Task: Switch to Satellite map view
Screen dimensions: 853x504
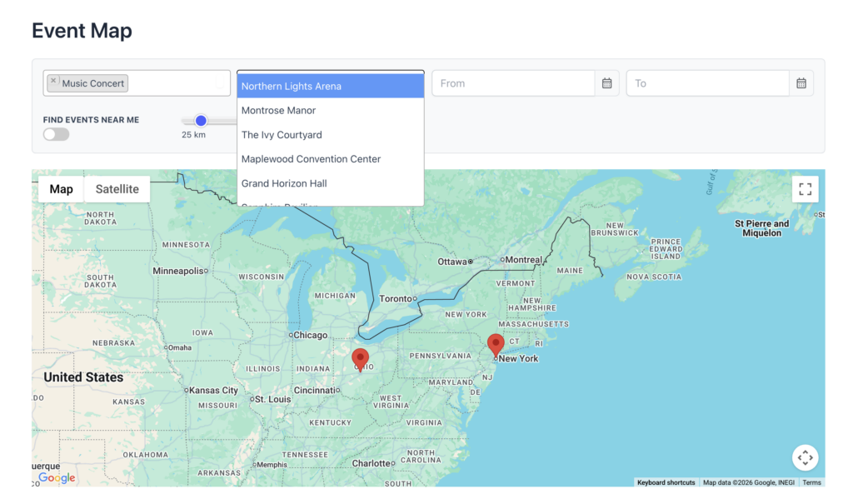Action: pyautogui.click(x=117, y=189)
